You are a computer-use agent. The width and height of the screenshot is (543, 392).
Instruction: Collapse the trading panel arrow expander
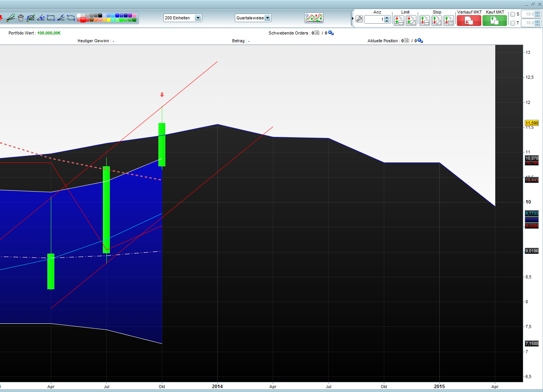(352, 19)
